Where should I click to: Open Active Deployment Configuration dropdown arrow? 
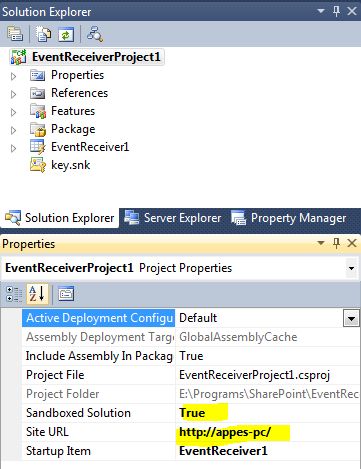pyautogui.click(x=351, y=318)
